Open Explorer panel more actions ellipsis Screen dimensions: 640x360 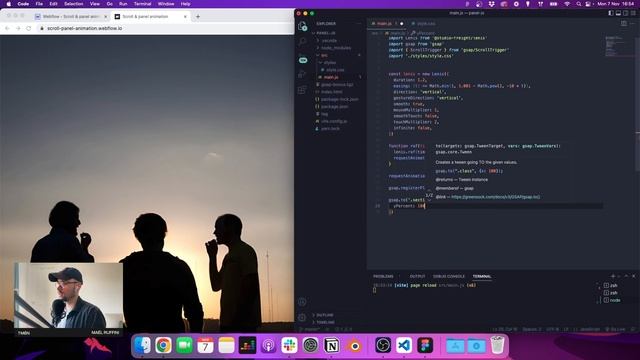tap(359, 24)
